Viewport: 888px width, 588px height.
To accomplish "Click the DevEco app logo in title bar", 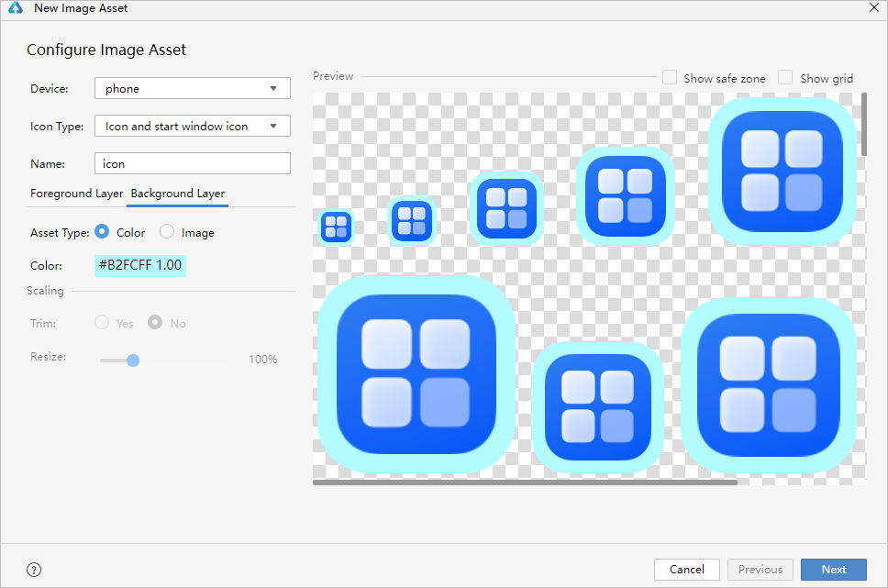I will click(x=17, y=9).
